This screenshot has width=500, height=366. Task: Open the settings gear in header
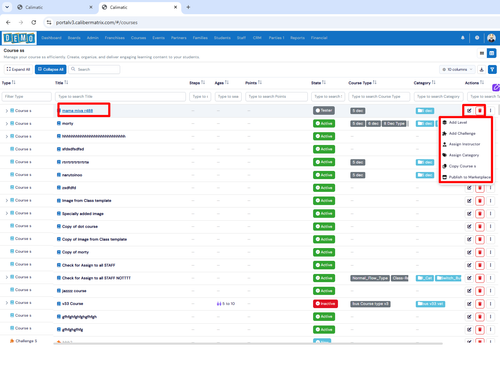[x=477, y=38]
